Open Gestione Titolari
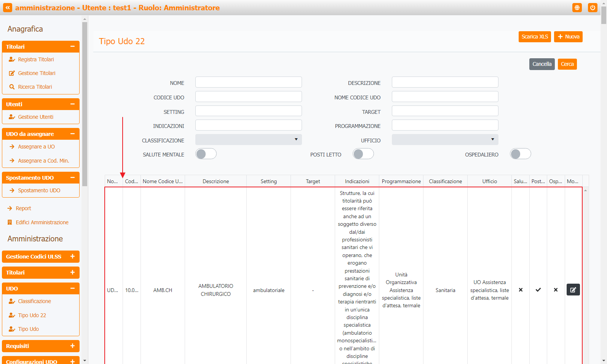Image resolution: width=607 pixels, height=364 pixels. (x=37, y=73)
